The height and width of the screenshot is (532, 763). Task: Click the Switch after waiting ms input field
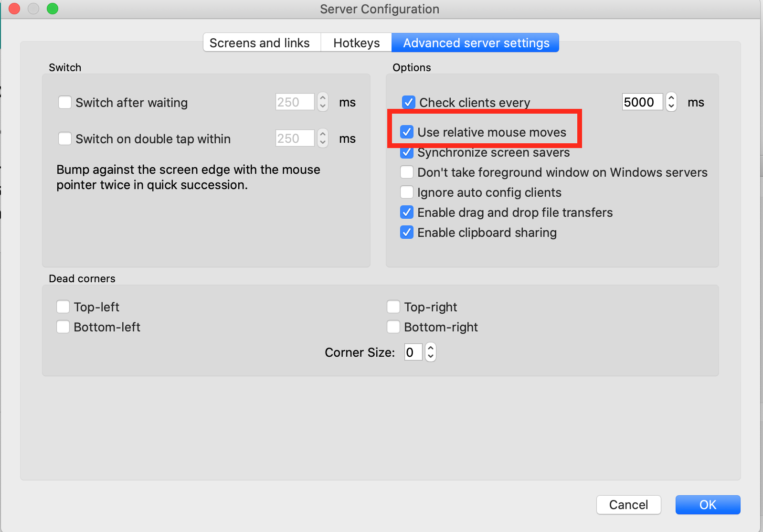(295, 102)
